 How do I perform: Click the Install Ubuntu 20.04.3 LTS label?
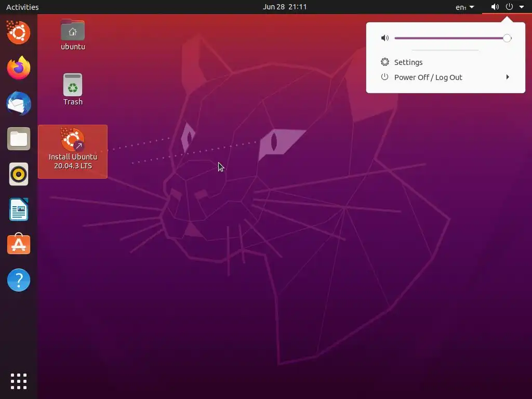pyautogui.click(x=73, y=161)
